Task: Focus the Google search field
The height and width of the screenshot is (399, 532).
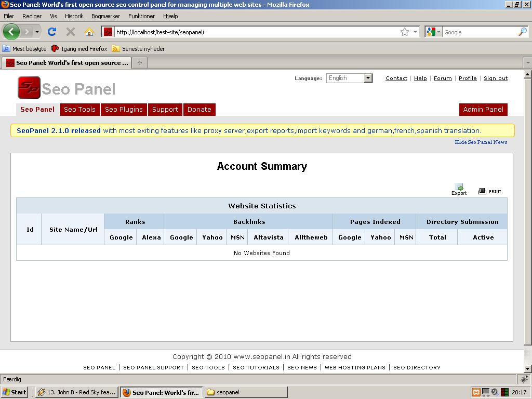Action: point(480,32)
